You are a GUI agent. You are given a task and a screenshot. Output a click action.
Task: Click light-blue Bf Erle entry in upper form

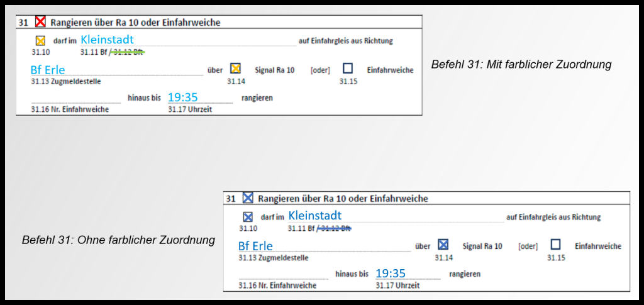[48, 70]
